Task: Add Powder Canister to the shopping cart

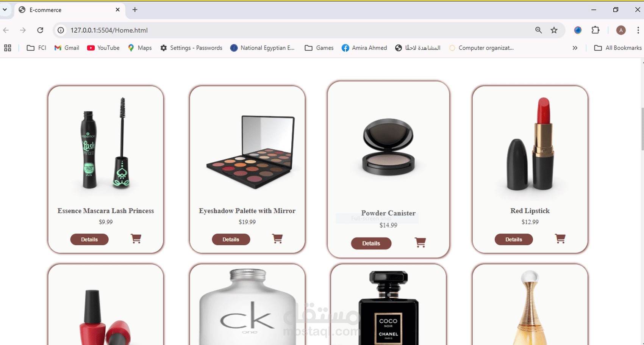Action: click(x=420, y=243)
